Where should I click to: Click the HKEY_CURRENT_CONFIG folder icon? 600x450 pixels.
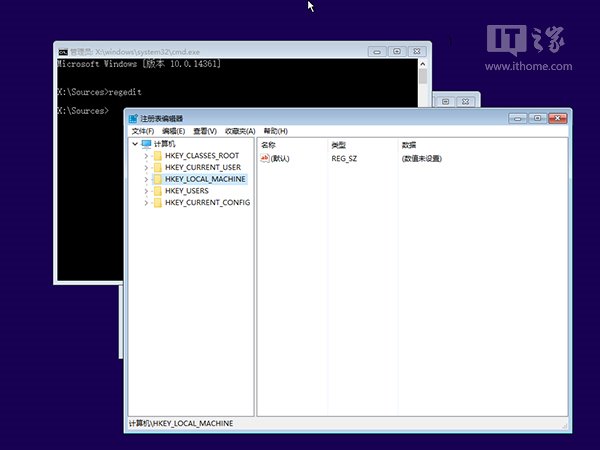click(156, 202)
